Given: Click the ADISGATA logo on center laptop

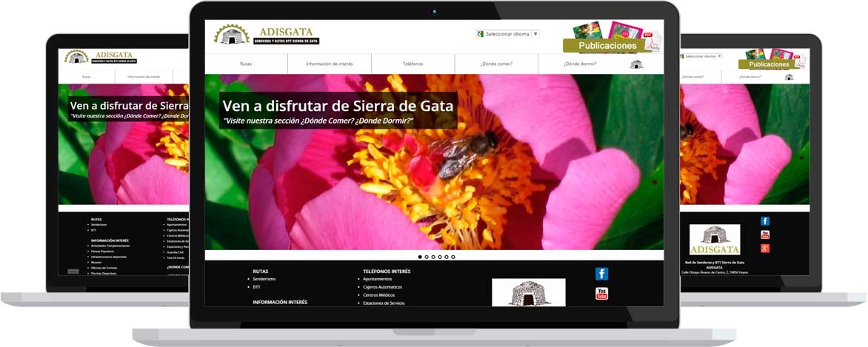Looking at the screenshot, I should [x=267, y=35].
